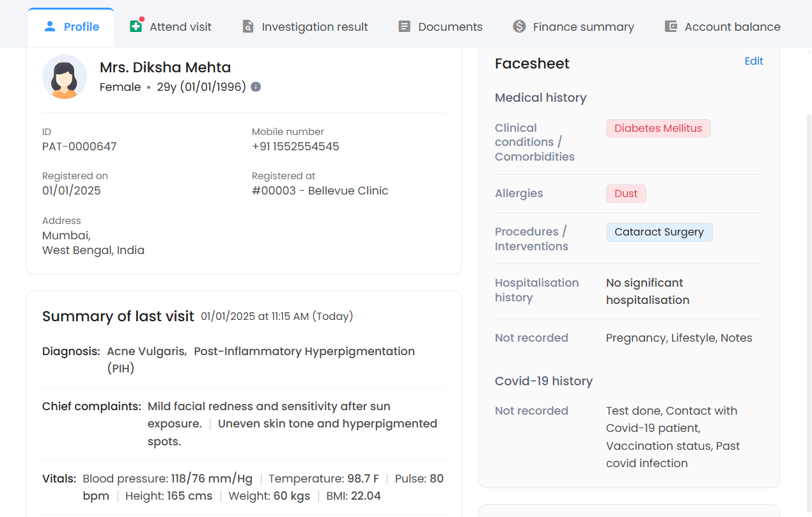The image size is (812, 517).
Task: Select the Diabetes Mellitus condition tag
Action: [658, 128]
